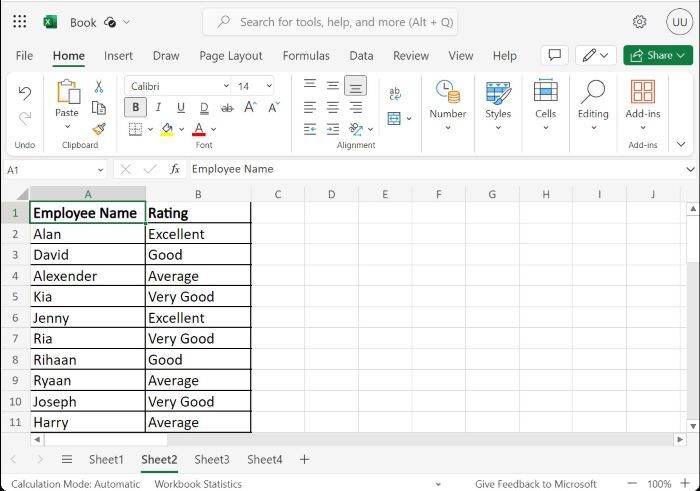Toggle Bold formatting

[135, 108]
